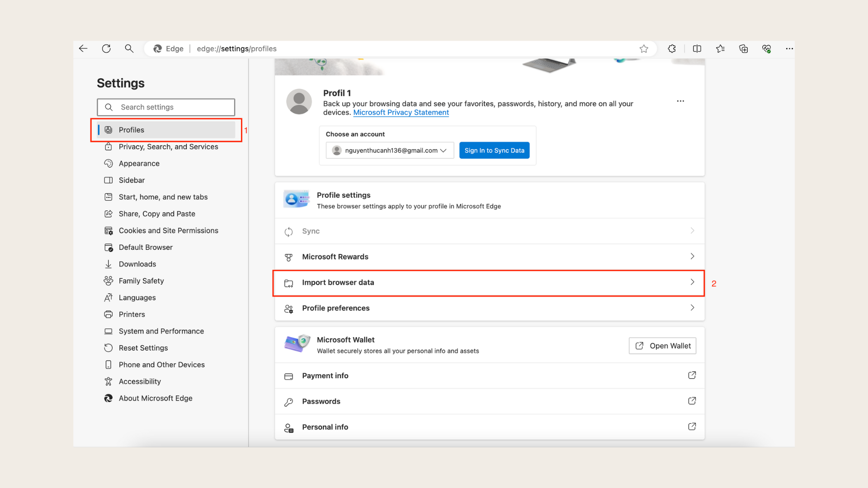Expand Import browser data with its chevron
This screenshot has width=868, height=488.
tap(692, 282)
